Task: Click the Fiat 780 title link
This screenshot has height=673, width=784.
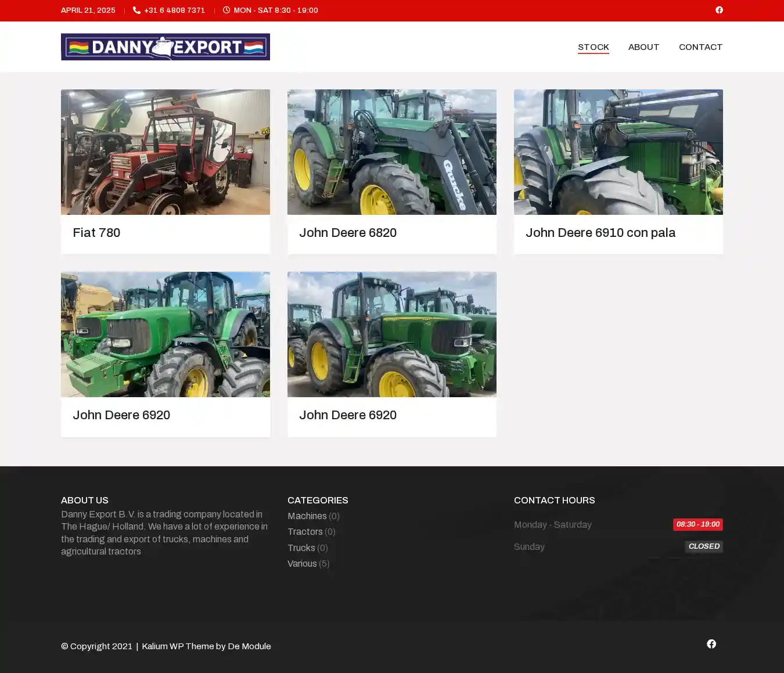Action: point(96,233)
